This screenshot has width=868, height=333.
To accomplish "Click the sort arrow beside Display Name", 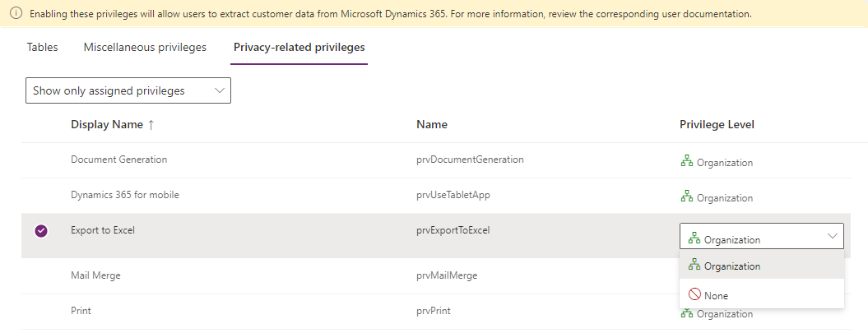I will [x=151, y=125].
